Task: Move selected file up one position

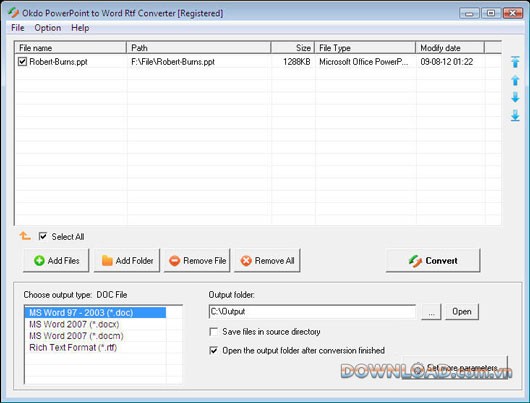Action: 515,80
